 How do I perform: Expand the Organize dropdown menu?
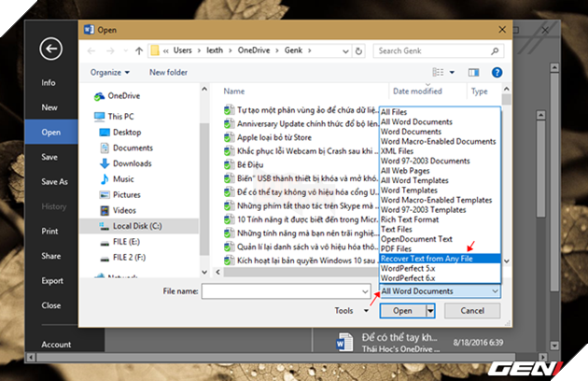click(111, 72)
